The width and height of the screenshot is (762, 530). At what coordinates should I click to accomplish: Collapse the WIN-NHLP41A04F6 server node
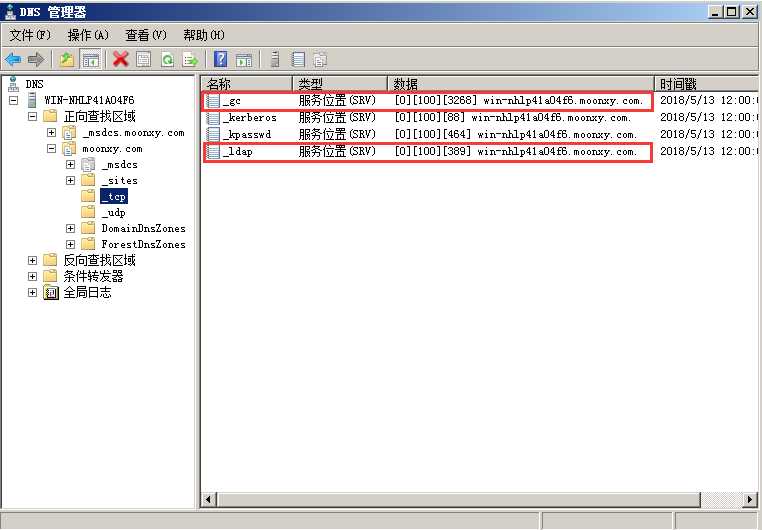14,101
